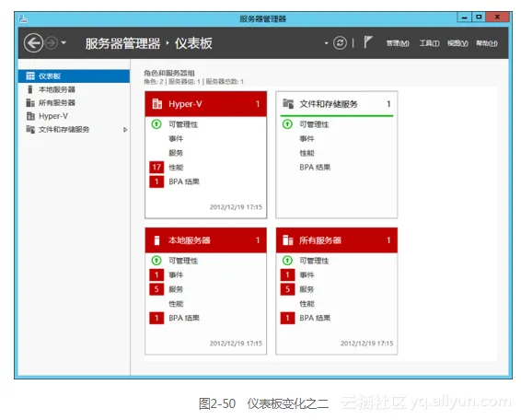Click the 本地服务器 tile header title

tap(189, 240)
